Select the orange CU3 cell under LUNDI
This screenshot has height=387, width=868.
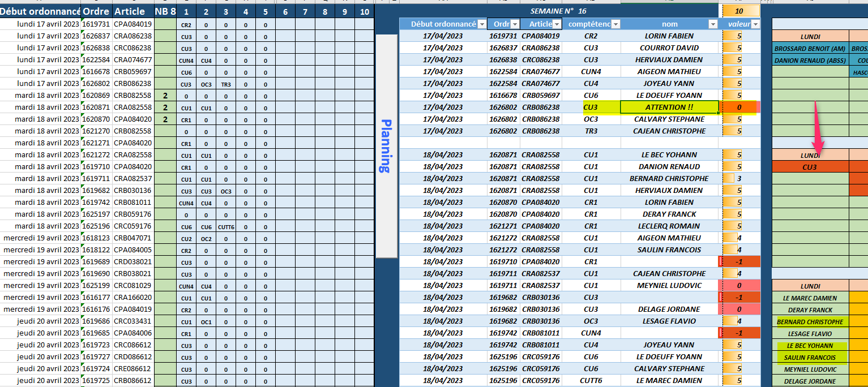pyautogui.click(x=810, y=167)
